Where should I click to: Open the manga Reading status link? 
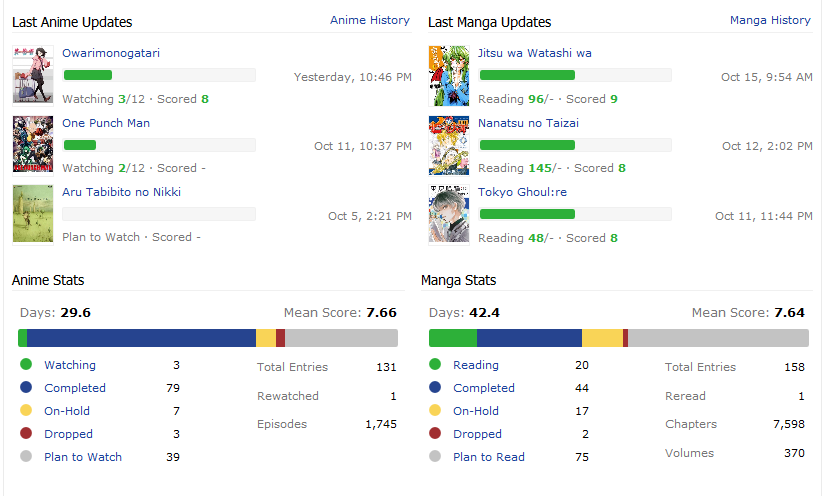[x=476, y=365]
